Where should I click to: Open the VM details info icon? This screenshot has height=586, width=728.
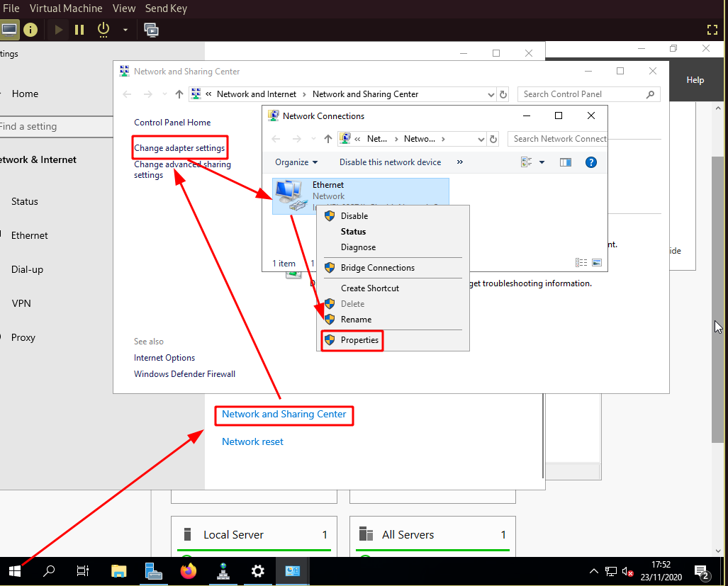pos(30,30)
